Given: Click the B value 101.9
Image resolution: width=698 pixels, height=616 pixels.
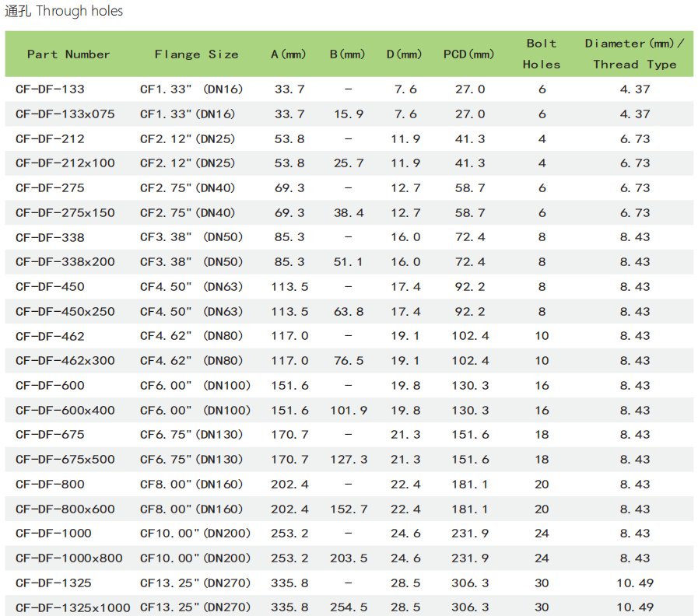Looking at the screenshot, I should click(x=348, y=411).
